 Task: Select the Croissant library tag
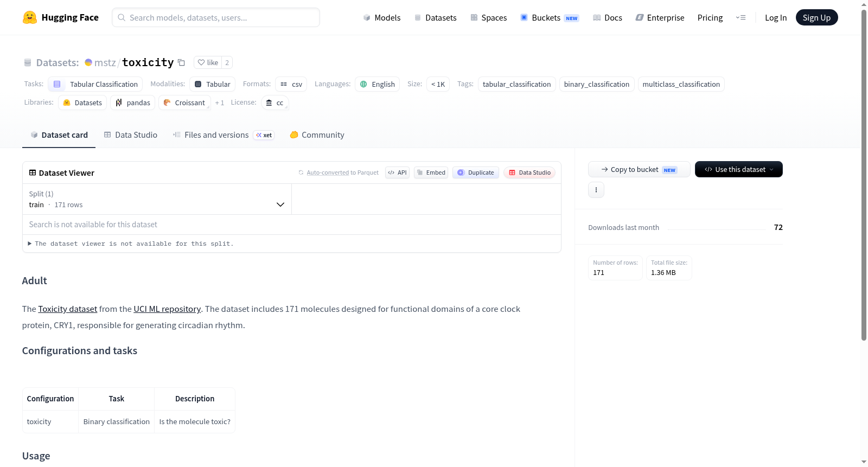pyautogui.click(x=184, y=103)
